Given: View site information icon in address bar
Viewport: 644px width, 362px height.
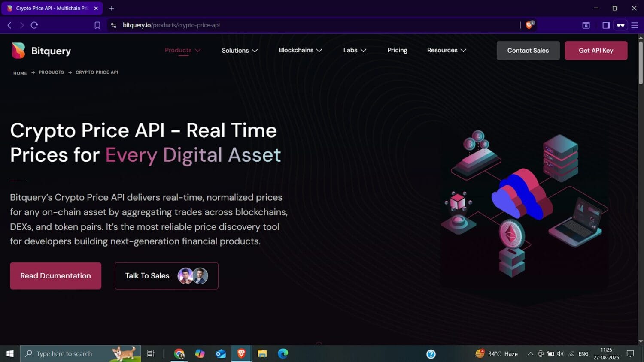Looking at the screenshot, I should point(113,25).
